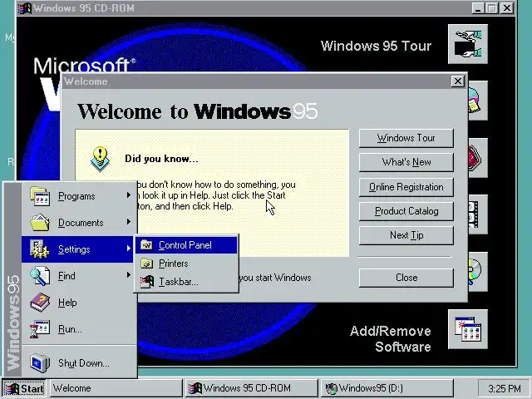This screenshot has width=532, height=399.
Task: Choose Help from the Start menu
Action: (x=79, y=303)
